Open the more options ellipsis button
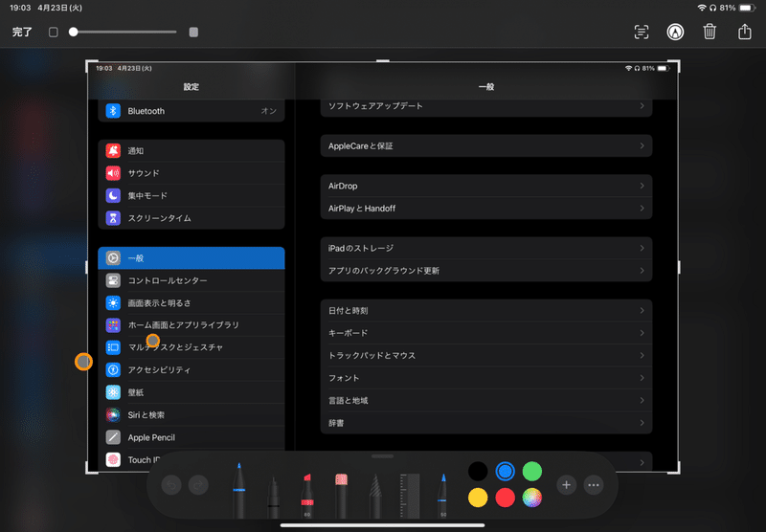 [x=594, y=485]
